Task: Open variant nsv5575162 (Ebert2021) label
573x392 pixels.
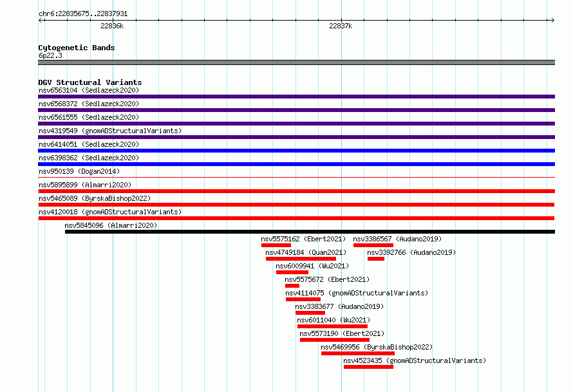Action: point(303,239)
